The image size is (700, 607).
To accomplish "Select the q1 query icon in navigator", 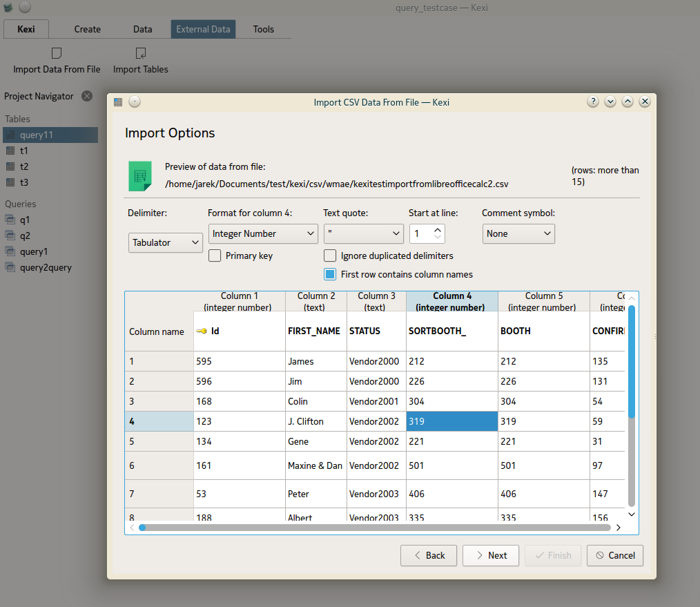I will pyautogui.click(x=10, y=220).
